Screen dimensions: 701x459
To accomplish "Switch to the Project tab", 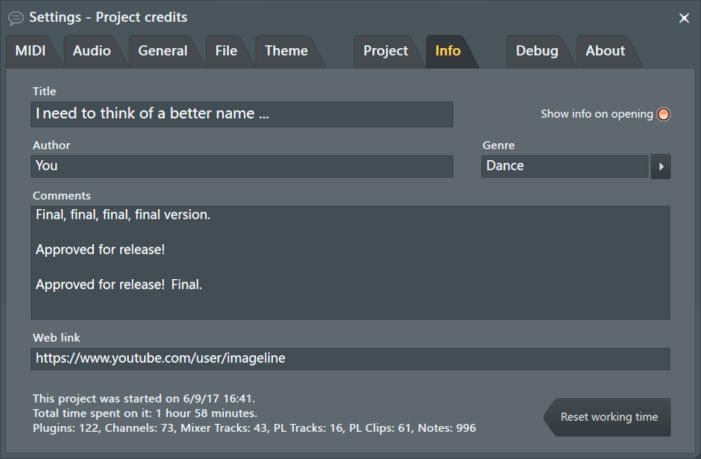I will coord(385,51).
